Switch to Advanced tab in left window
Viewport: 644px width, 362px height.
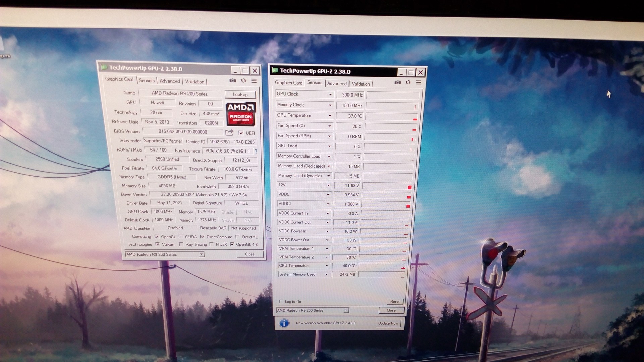click(170, 81)
